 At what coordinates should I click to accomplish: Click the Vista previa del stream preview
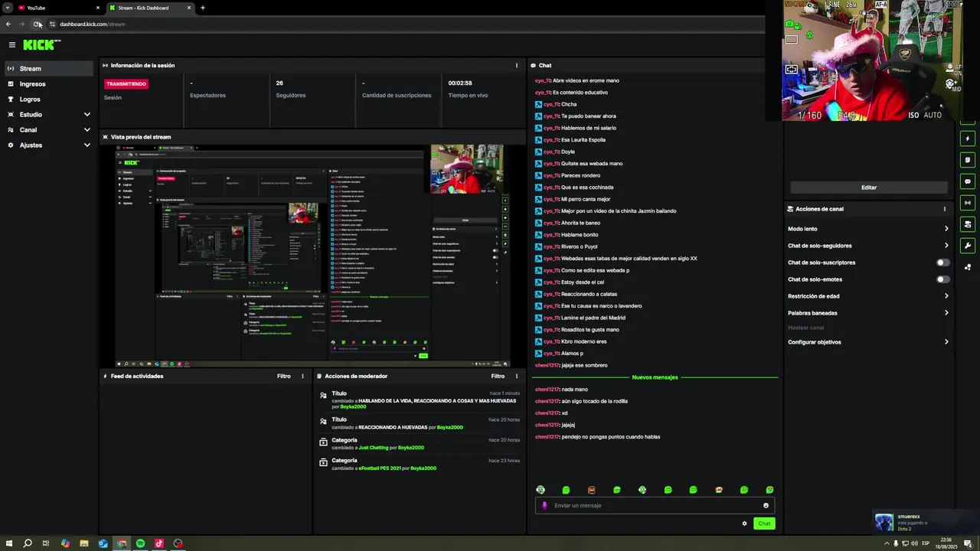tap(313, 256)
